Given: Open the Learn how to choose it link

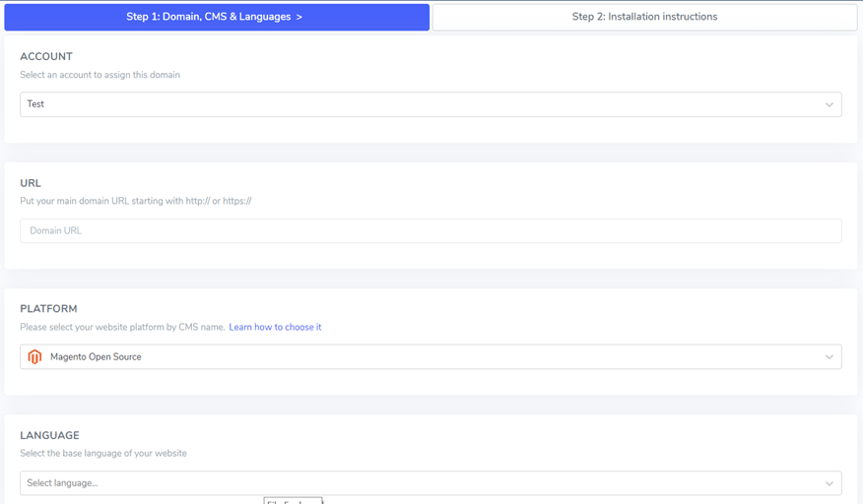Looking at the screenshot, I should tap(275, 327).
